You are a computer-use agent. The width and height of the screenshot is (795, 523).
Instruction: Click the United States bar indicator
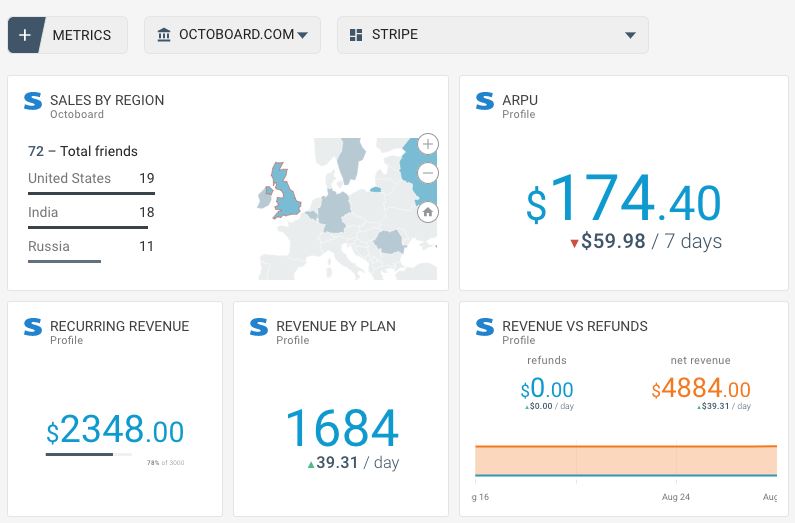(91, 193)
